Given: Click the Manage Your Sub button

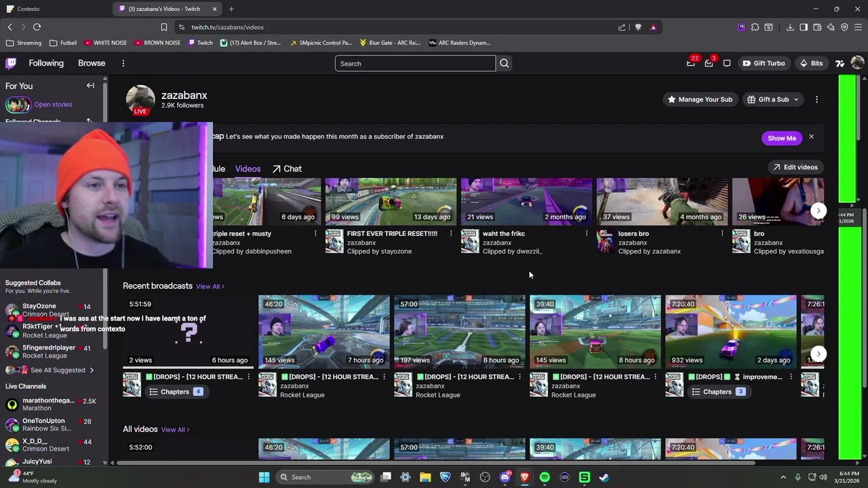Looking at the screenshot, I should coord(700,99).
